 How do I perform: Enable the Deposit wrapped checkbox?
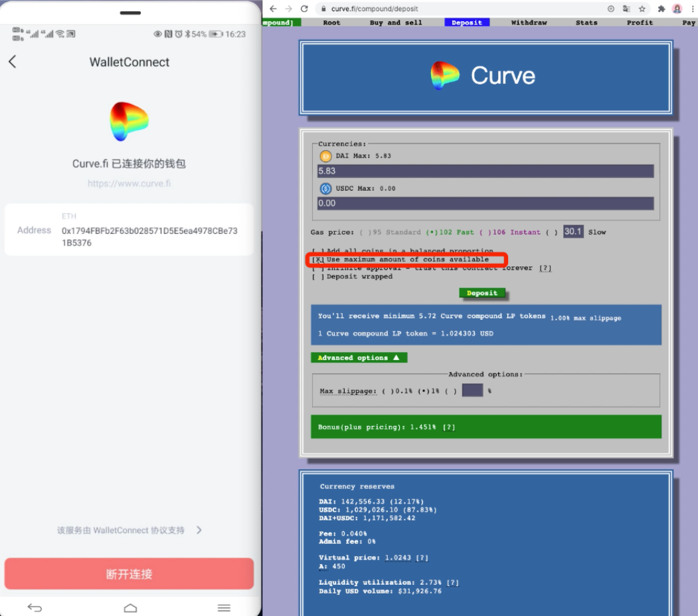317,276
